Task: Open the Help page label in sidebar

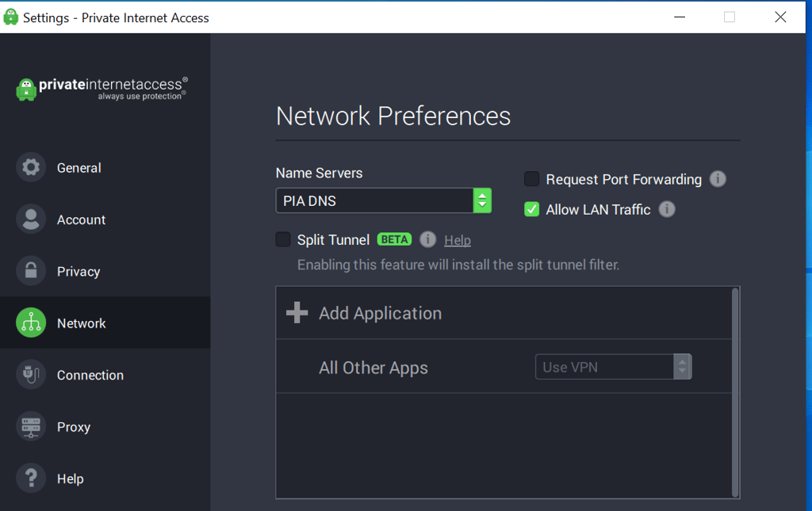Action: [70, 479]
